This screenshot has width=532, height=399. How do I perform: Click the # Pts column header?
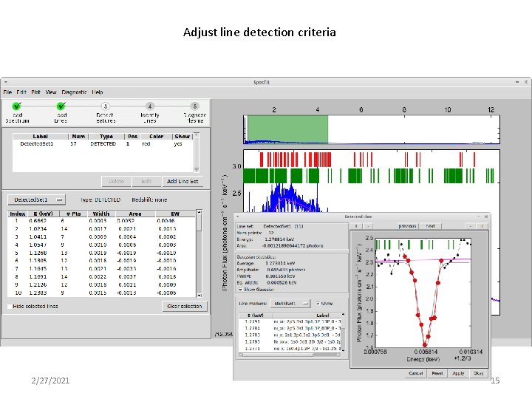pos(73,214)
